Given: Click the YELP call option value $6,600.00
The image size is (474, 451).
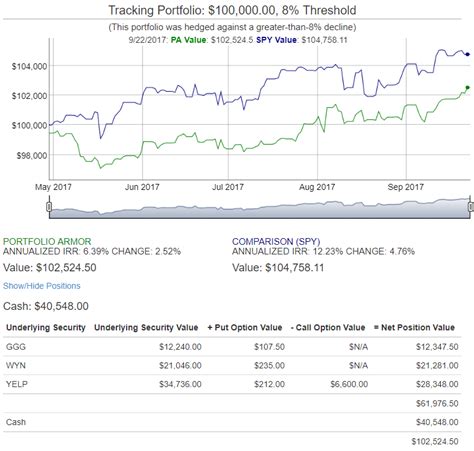Looking at the screenshot, I should [349, 384].
